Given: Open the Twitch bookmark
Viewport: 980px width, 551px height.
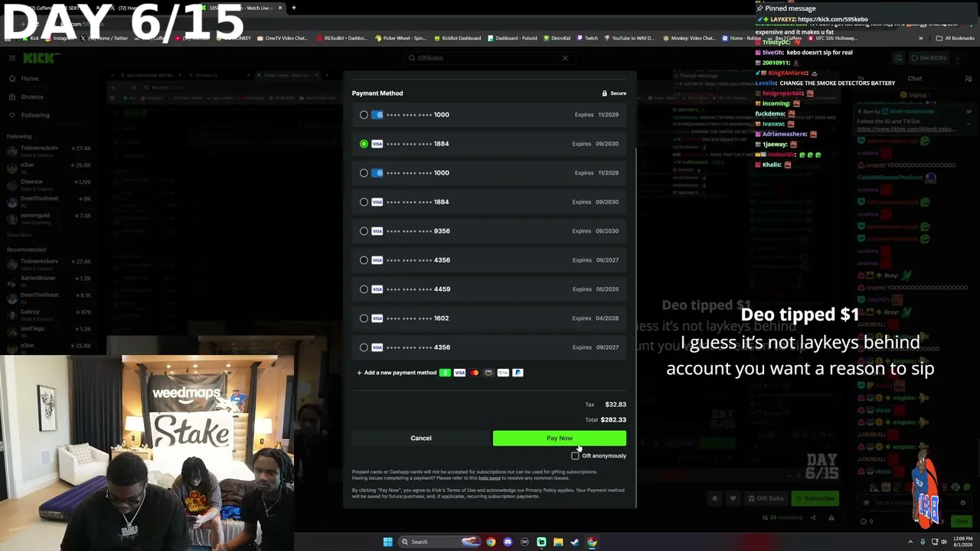Looking at the screenshot, I should pos(588,37).
